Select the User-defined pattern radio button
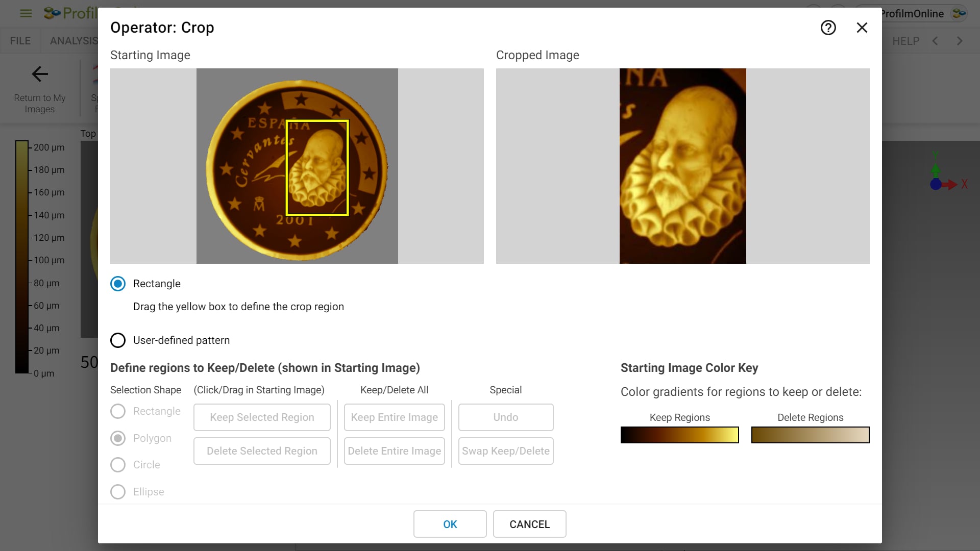980x551 pixels. [118, 340]
